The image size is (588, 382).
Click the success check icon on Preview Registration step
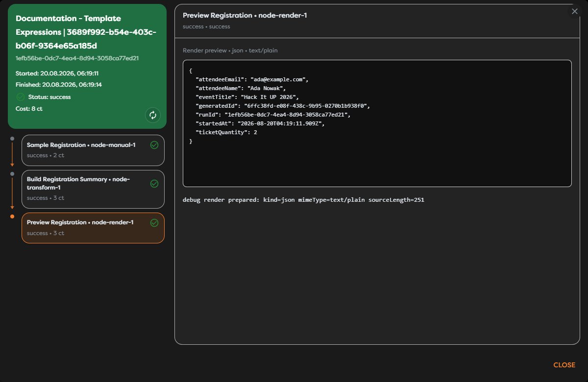(x=154, y=223)
